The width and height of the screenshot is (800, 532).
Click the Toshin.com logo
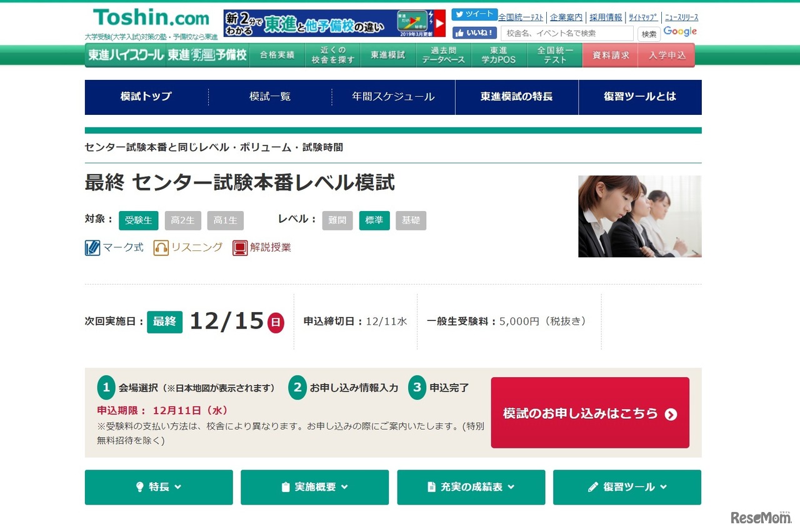point(151,17)
